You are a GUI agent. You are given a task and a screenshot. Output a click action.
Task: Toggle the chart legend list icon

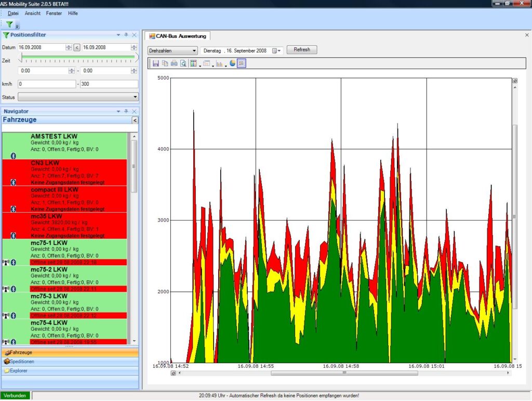coord(241,63)
